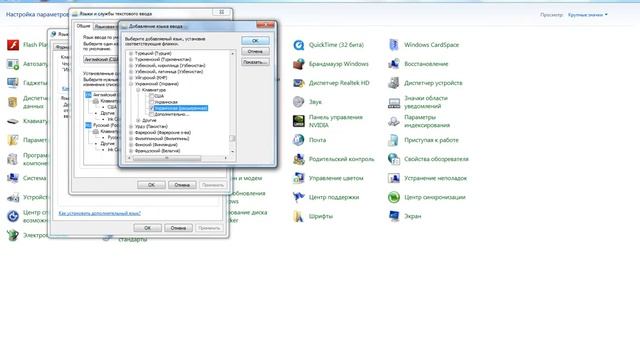Open Windows CardSpace icon
Image resolution: width=640 pixels, height=360 pixels.
394,45
